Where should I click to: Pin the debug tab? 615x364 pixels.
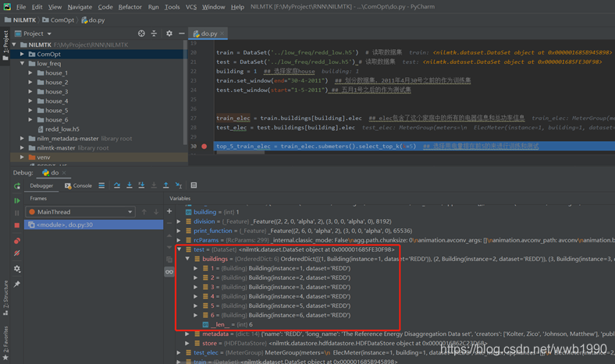[x=17, y=284]
